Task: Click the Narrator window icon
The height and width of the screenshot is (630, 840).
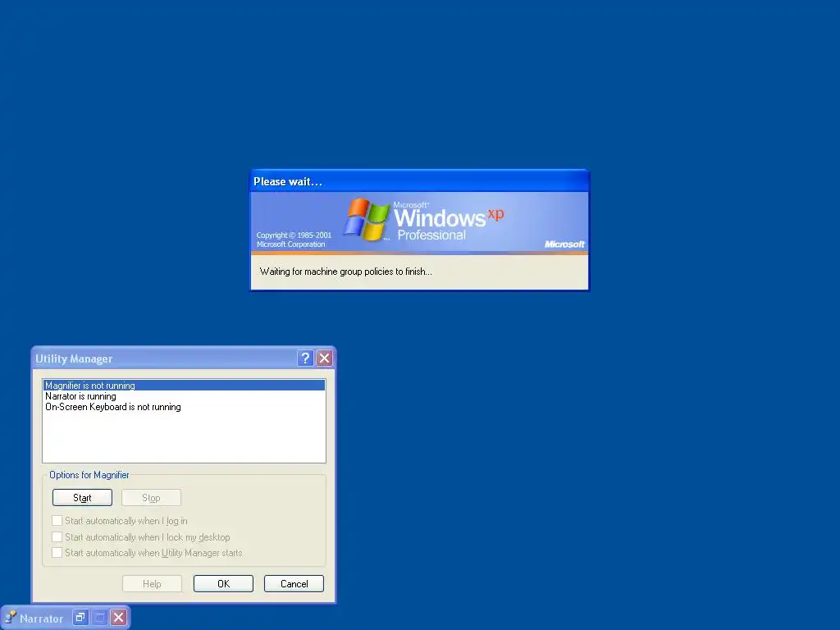Action: [x=11, y=618]
